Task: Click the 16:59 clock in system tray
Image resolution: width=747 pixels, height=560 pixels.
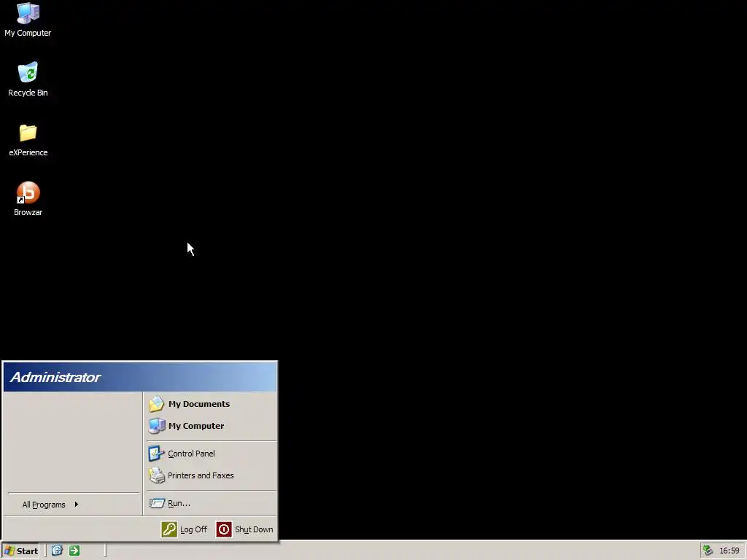Action: (x=729, y=551)
